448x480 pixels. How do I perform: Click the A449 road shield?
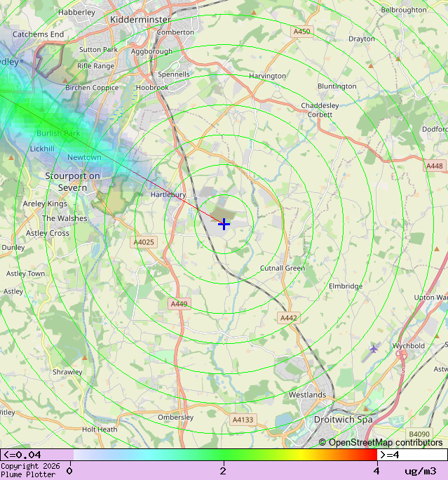pyautogui.click(x=179, y=304)
